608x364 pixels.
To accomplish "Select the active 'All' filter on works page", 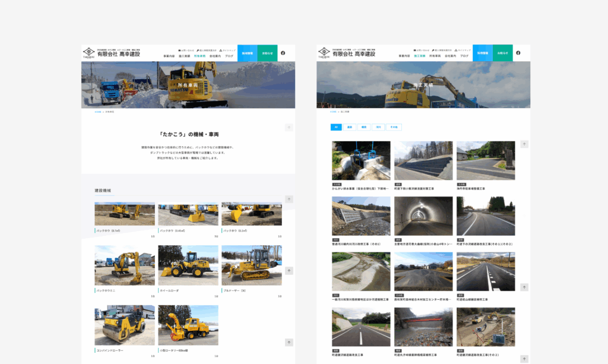I will click(x=336, y=127).
